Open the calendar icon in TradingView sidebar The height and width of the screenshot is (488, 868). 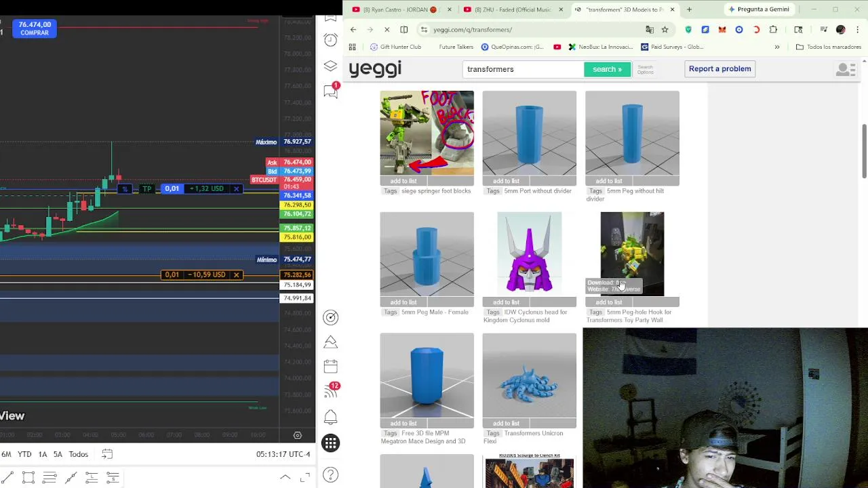(x=330, y=366)
